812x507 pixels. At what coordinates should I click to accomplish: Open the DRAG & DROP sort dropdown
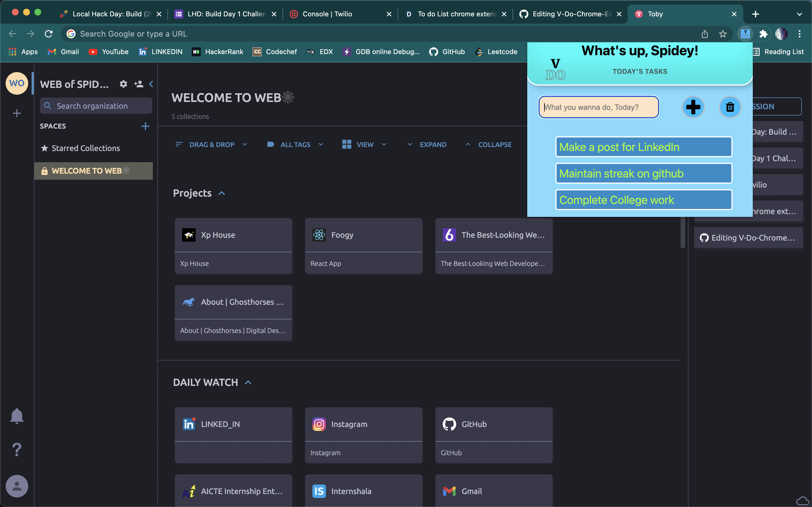pos(211,144)
